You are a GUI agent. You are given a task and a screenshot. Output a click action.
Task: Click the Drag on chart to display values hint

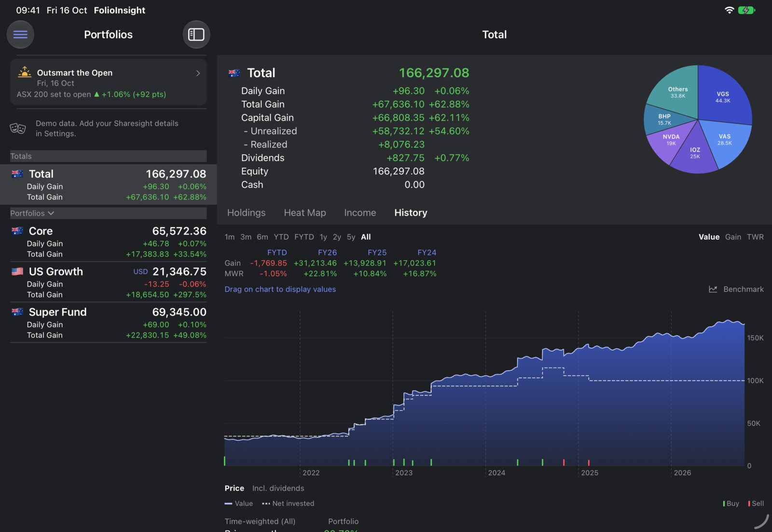point(280,289)
